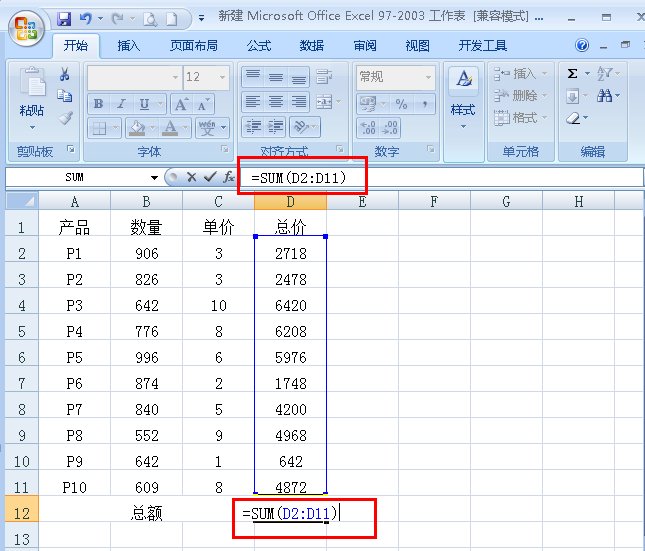This screenshot has width=645, height=551.
Task: Align text to top of cell
Action: coord(253,76)
